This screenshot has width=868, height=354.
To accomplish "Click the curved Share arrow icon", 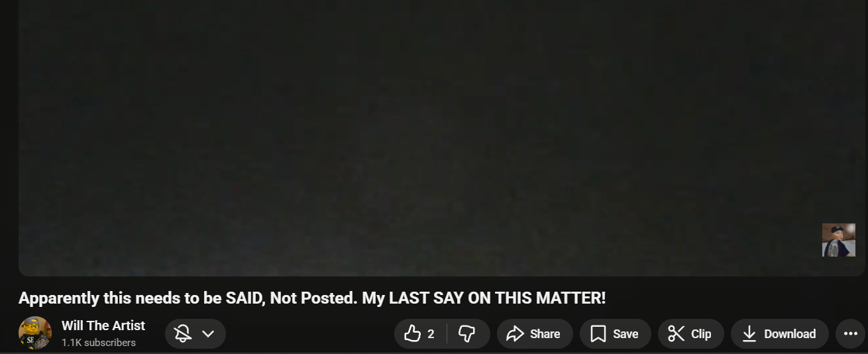I will [515, 334].
